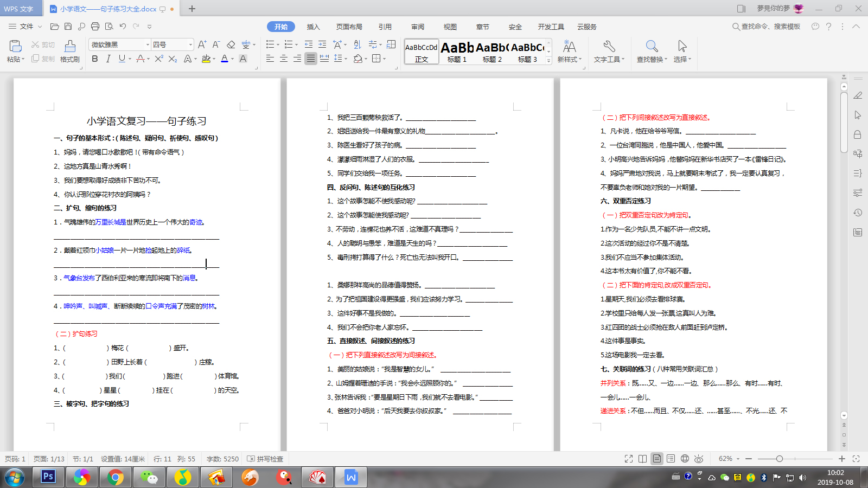868x488 pixels.
Task: Click the Paste (粘贴) clipboard icon
Action: coord(15,47)
